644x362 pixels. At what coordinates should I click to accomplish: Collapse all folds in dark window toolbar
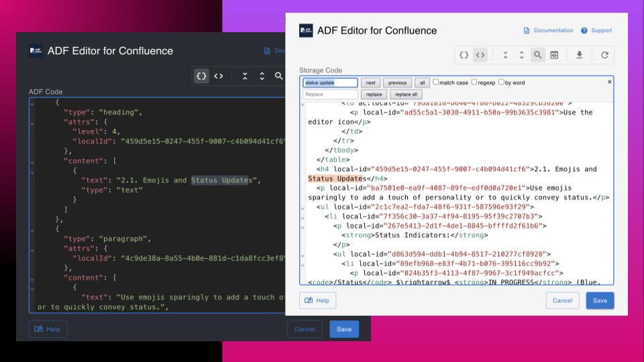(245, 76)
